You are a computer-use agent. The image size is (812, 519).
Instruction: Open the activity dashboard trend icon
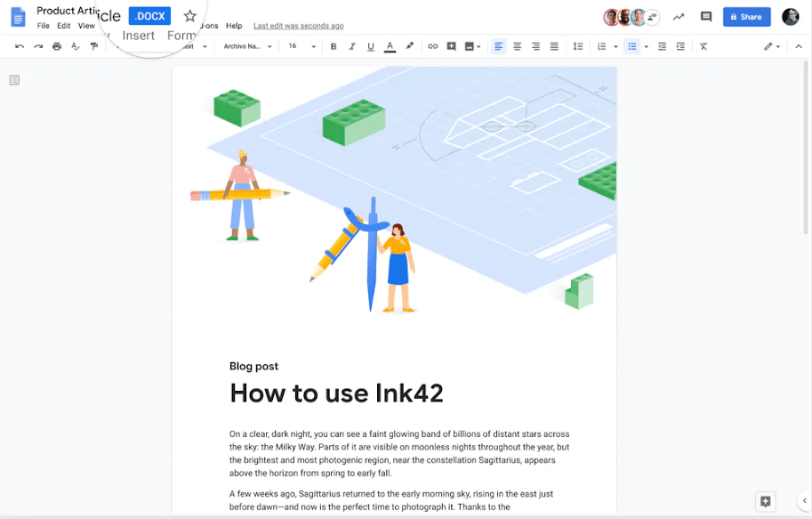(679, 17)
